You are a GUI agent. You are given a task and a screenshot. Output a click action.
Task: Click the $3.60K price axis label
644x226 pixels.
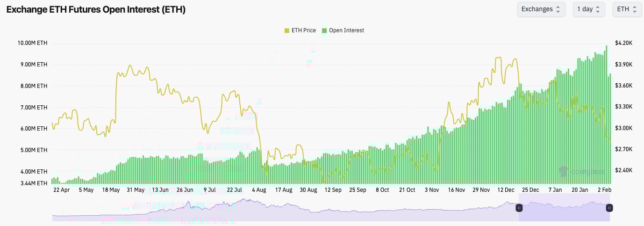[x=624, y=86]
